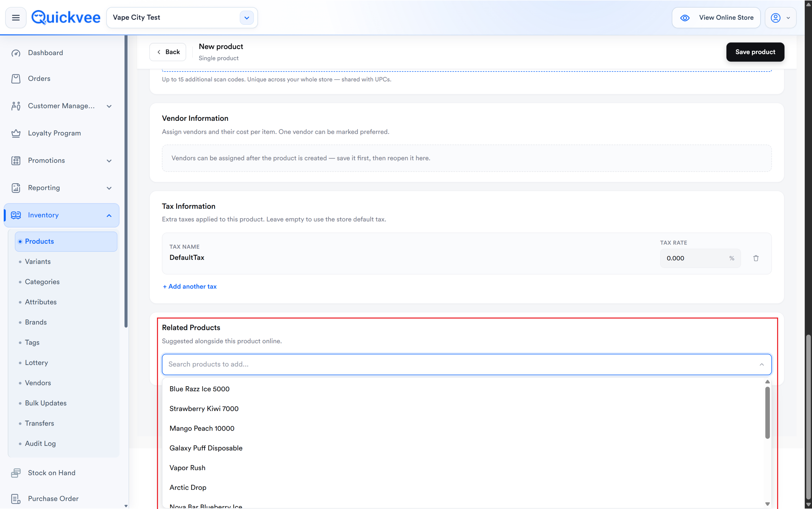The height and width of the screenshot is (509, 812).
Task: Select Strawberry Kiwi 7000 option
Action: 463,409
